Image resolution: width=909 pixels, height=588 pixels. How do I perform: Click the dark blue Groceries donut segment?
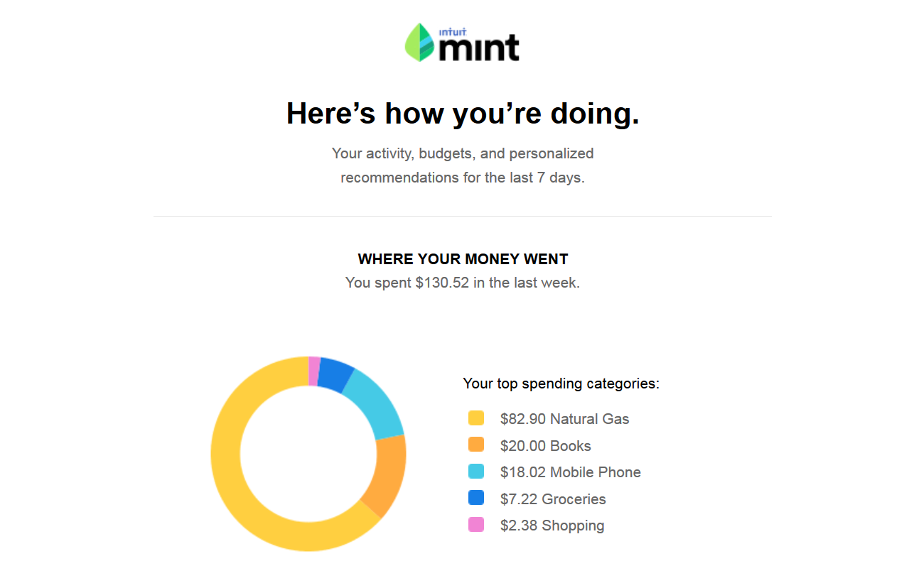(x=335, y=374)
